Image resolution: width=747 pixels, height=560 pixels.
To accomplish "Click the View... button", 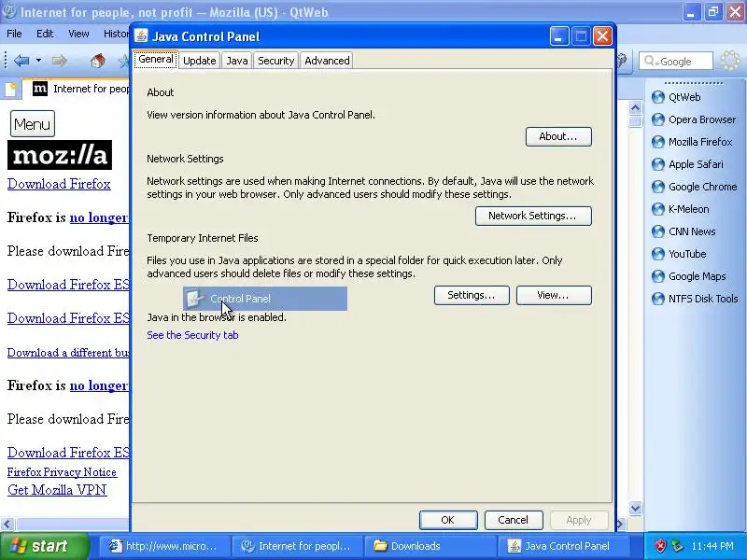I will (554, 295).
